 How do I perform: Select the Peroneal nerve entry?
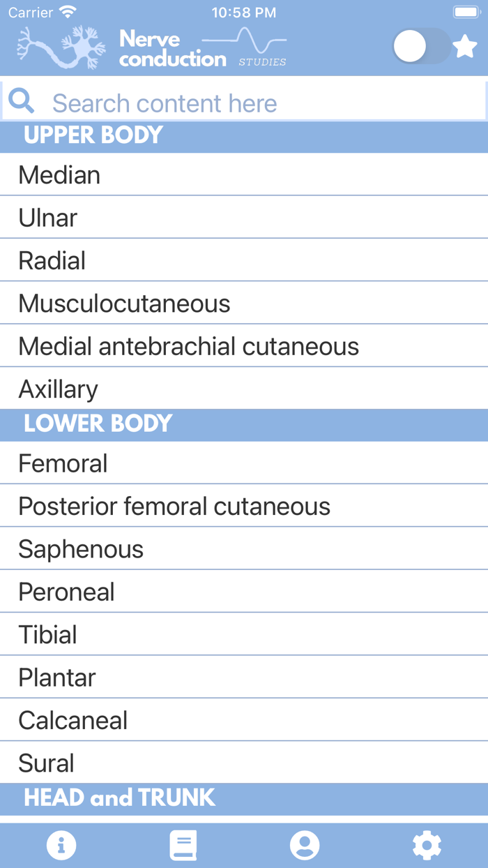(244, 591)
